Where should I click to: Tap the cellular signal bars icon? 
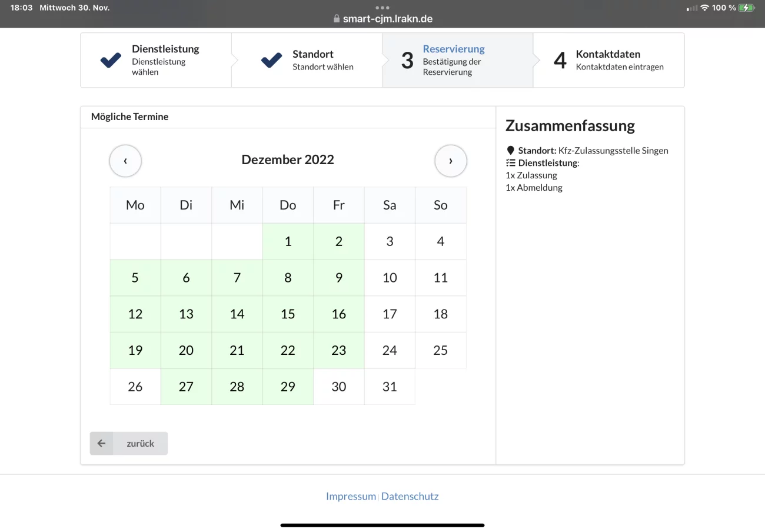click(692, 8)
